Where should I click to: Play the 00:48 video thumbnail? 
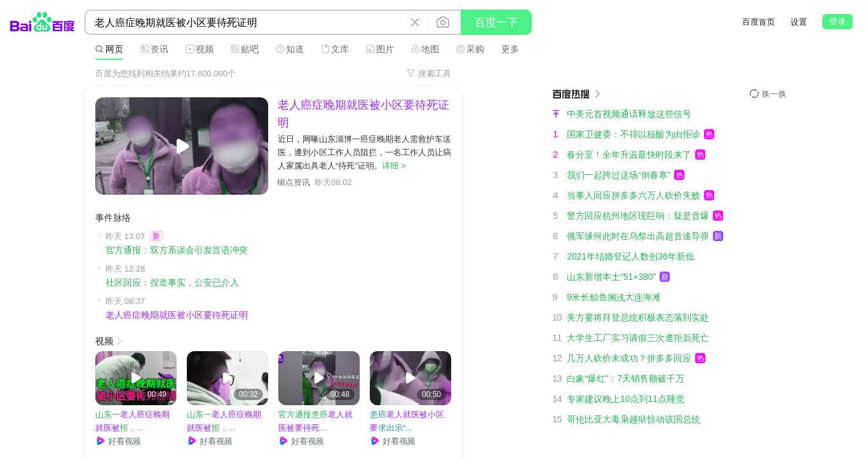click(319, 378)
